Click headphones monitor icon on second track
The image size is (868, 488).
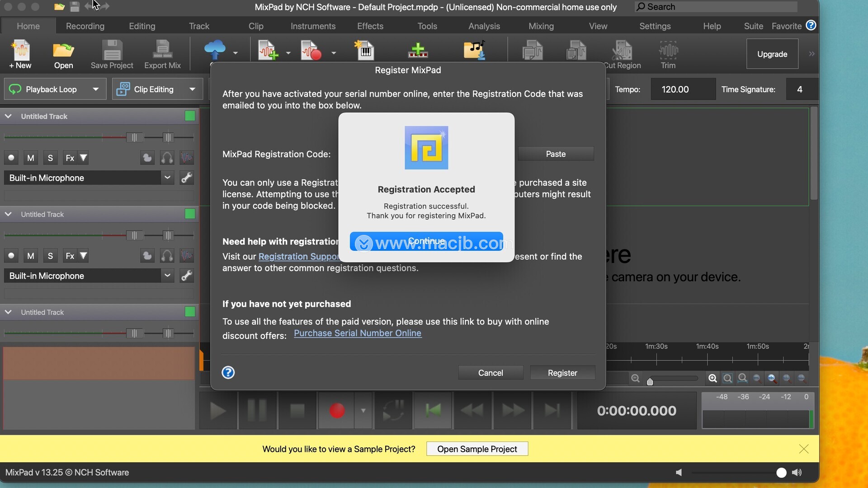pyautogui.click(x=167, y=256)
